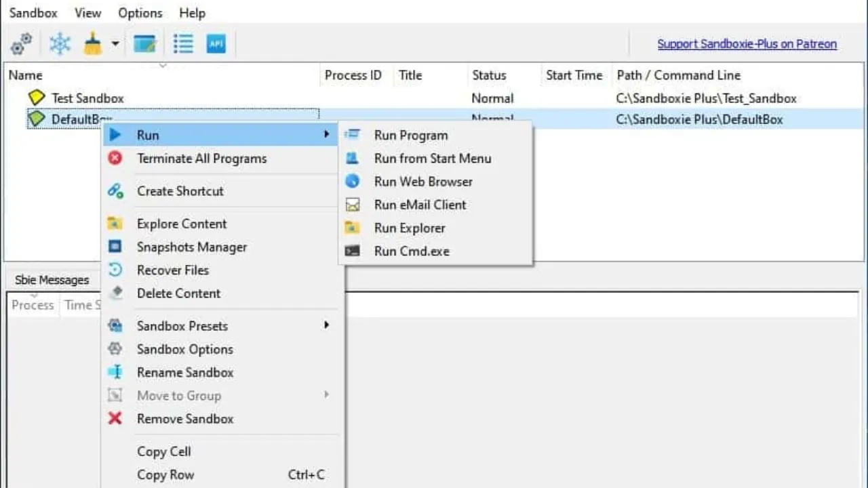Open the Options menu

[141, 13]
